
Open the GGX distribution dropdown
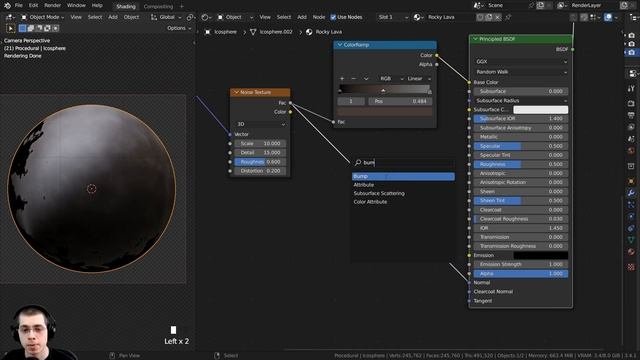point(521,62)
